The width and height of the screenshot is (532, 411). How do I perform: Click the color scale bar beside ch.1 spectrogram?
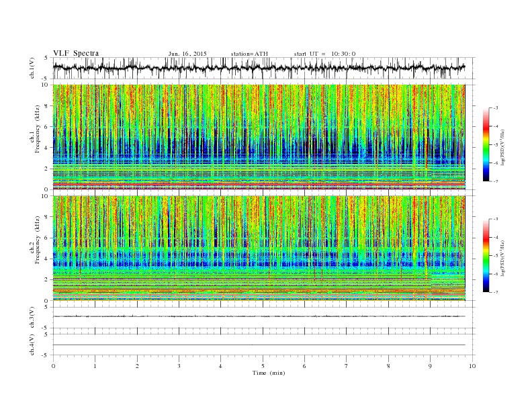(486, 144)
